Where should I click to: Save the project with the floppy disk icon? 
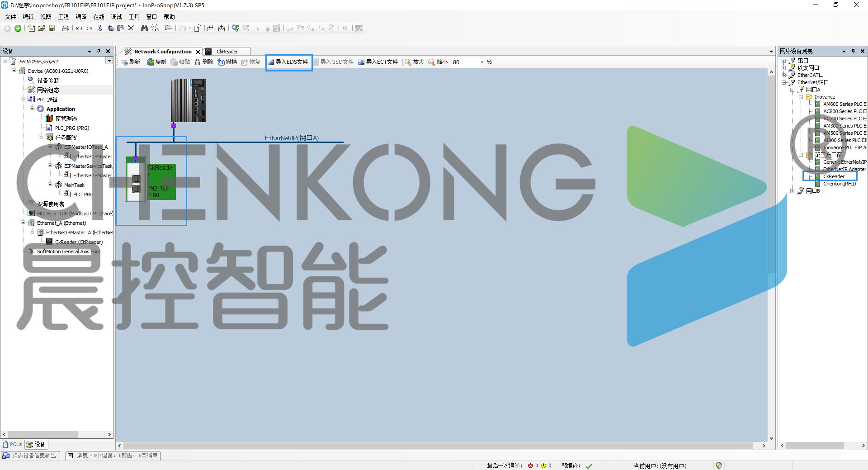(x=52, y=28)
